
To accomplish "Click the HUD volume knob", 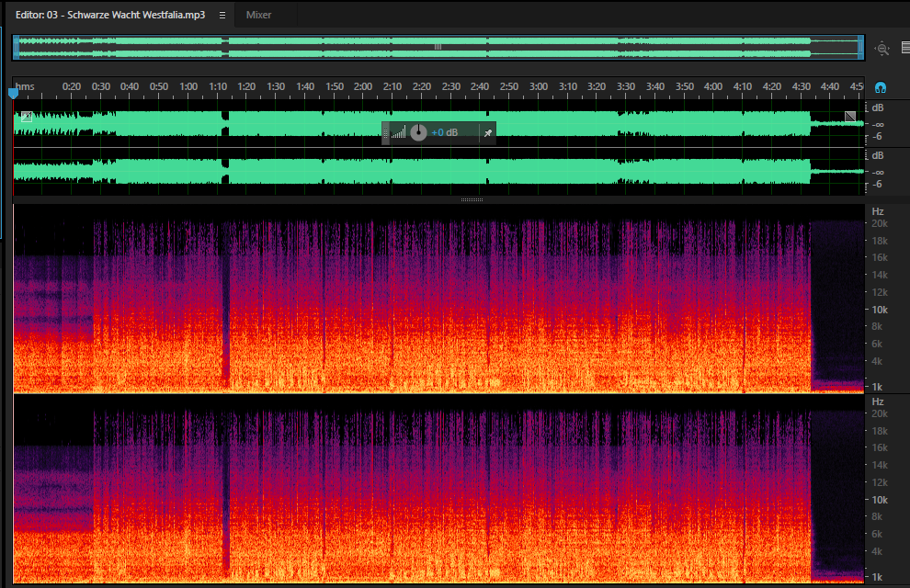I will 418,133.
